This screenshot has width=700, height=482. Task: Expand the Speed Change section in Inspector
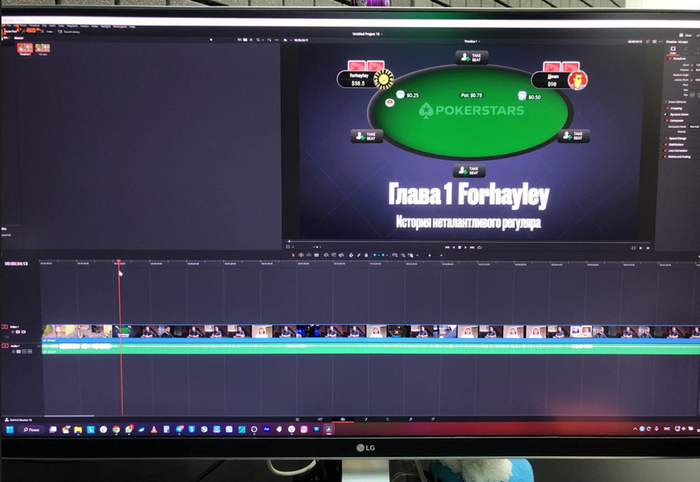(677, 138)
